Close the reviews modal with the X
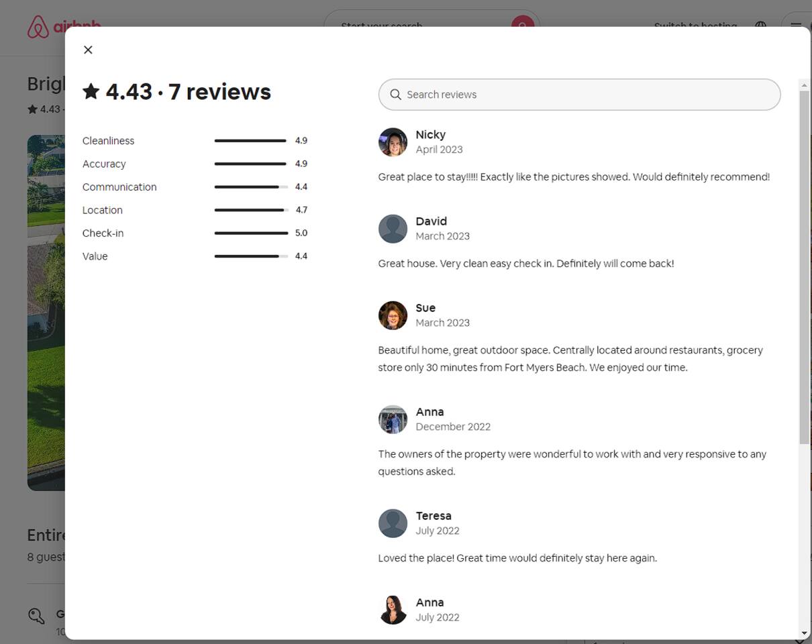Screen dimensions: 812x644 click(x=88, y=50)
